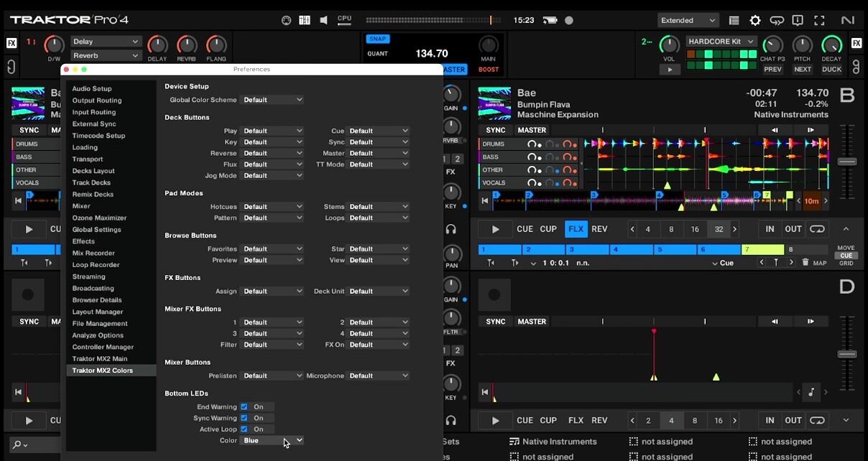Select Mixer preferences page
The height and width of the screenshot is (461, 868).
(x=81, y=206)
